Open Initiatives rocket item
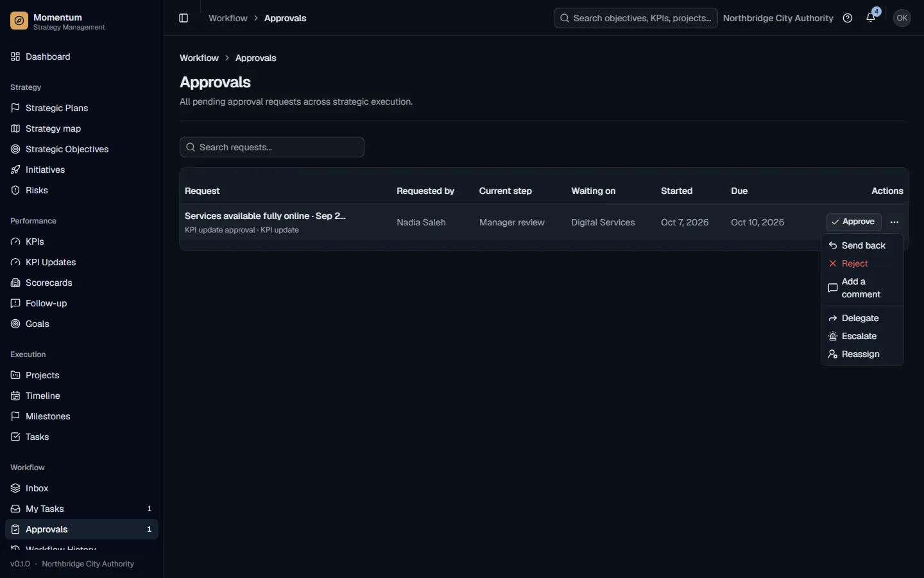The width and height of the screenshot is (924, 578). [x=81, y=170]
